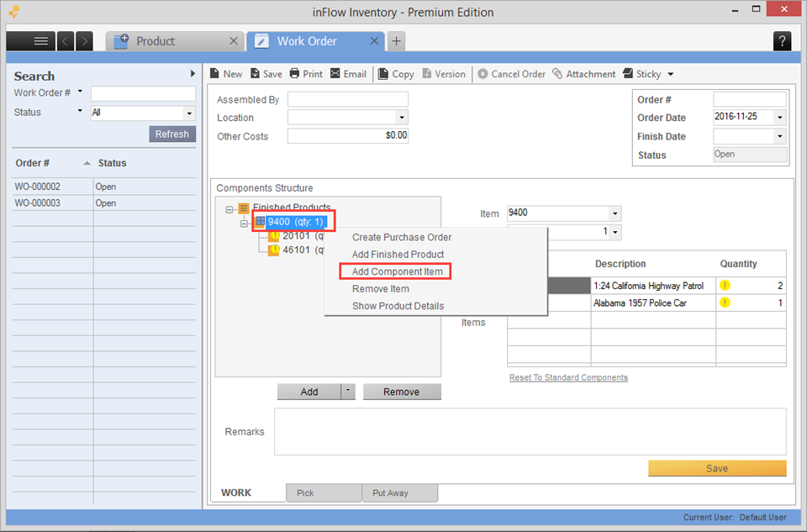Click the Refresh button
The width and height of the screenshot is (807, 532).
click(172, 134)
